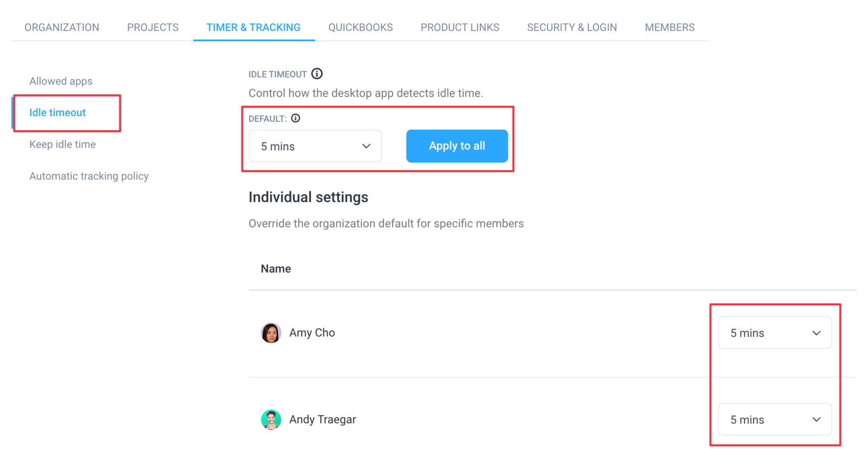This screenshot has width=868, height=462.
Task: Click Andy Traegar's profile avatar
Action: pos(271,419)
